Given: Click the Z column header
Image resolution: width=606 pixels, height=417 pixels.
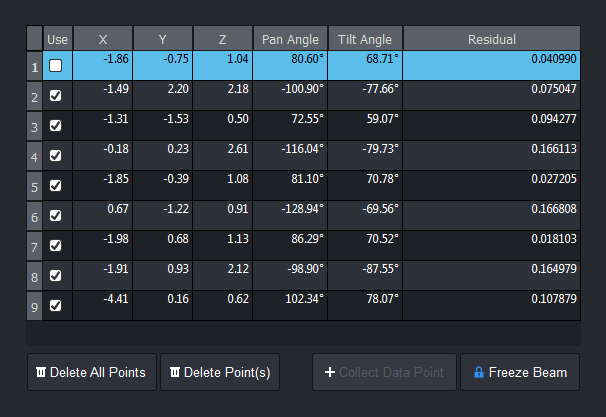Looking at the screenshot, I should (222, 39).
